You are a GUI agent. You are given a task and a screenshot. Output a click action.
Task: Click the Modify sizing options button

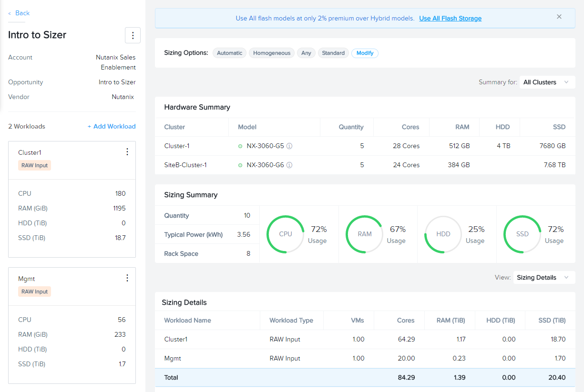point(365,53)
